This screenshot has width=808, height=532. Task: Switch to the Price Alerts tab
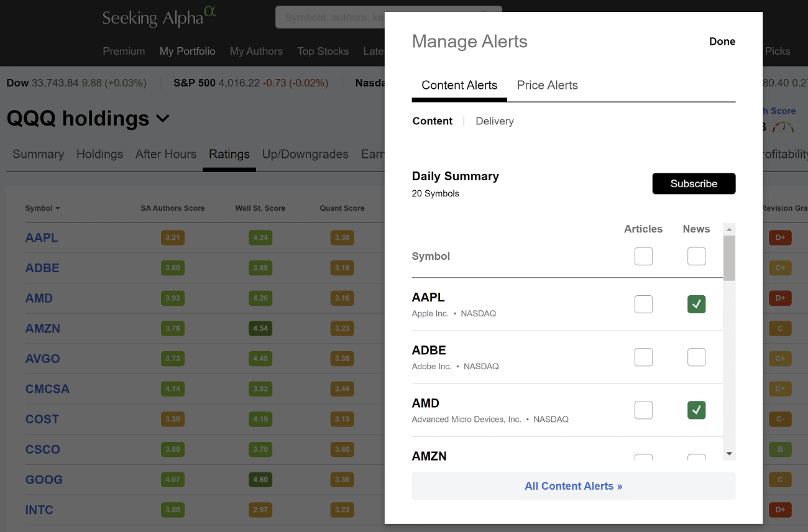(x=548, y=85)
